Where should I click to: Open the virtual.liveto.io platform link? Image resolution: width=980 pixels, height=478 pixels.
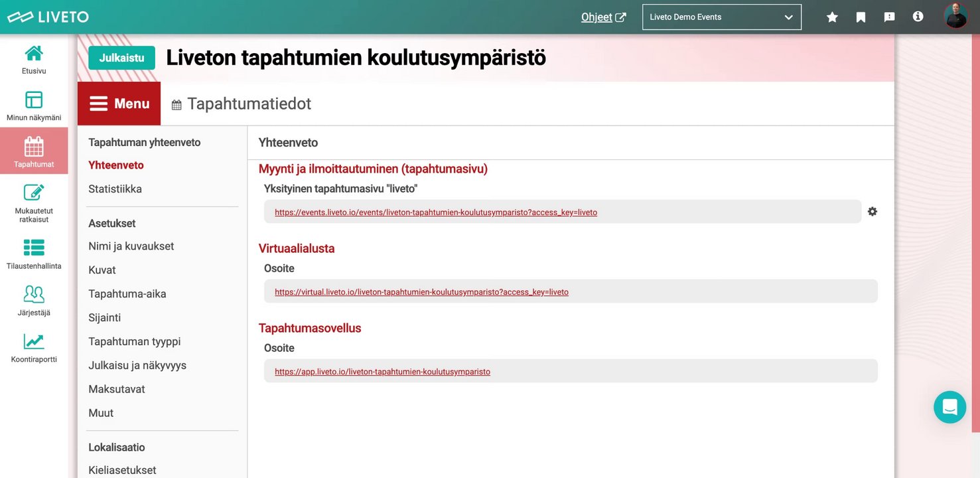[x=421, y=291]
